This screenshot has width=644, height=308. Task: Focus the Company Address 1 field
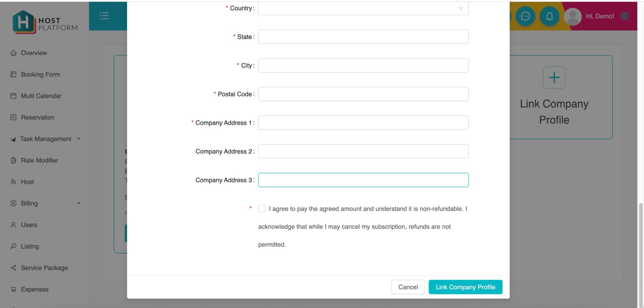pyautogui.click(x=363, y=123)
